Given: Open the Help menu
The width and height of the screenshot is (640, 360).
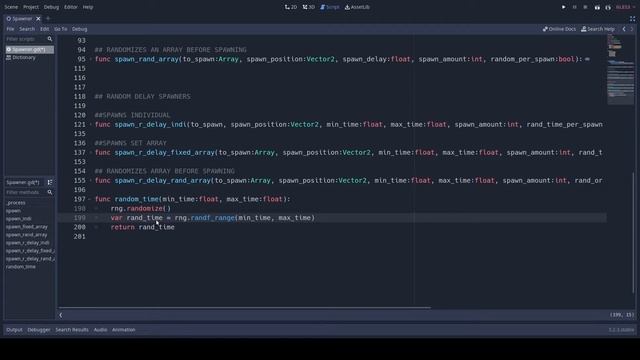Looking at the screenshot, I should pyautogui.click(x=88, y=7).
